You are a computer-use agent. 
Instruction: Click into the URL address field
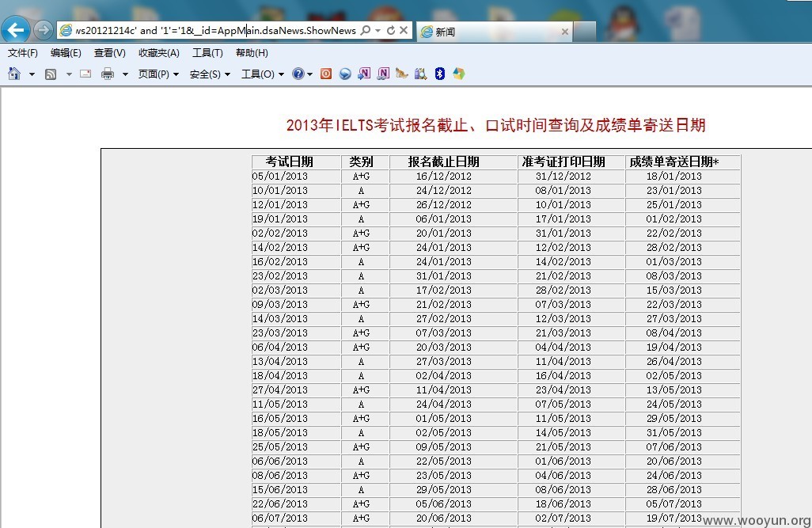pos(215,31)
